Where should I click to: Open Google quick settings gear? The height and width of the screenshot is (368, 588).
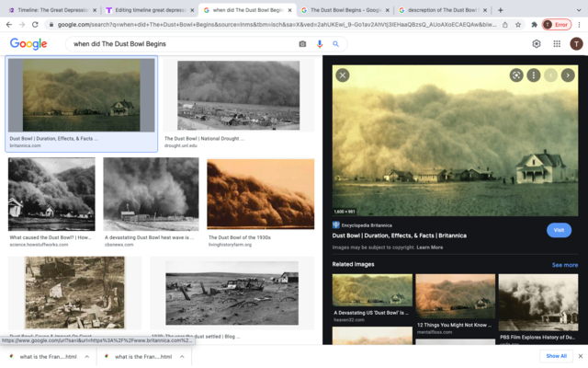(x=537, y=44)
